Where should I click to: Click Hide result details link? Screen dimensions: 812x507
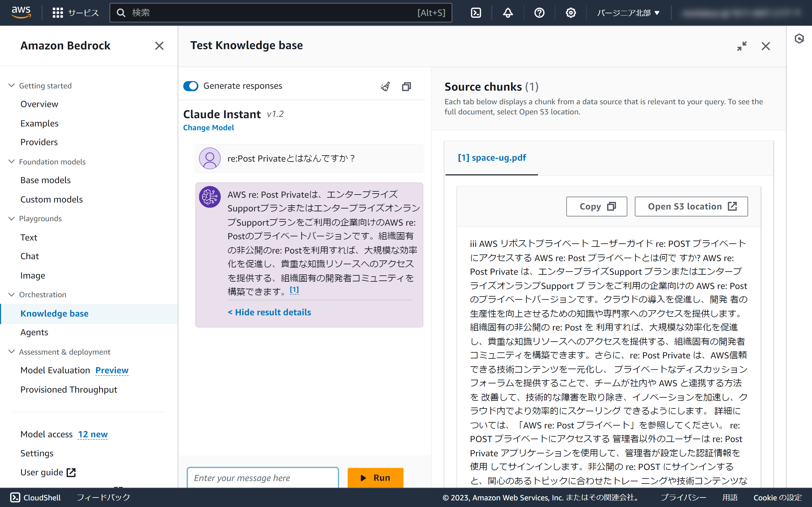[269, 312]
